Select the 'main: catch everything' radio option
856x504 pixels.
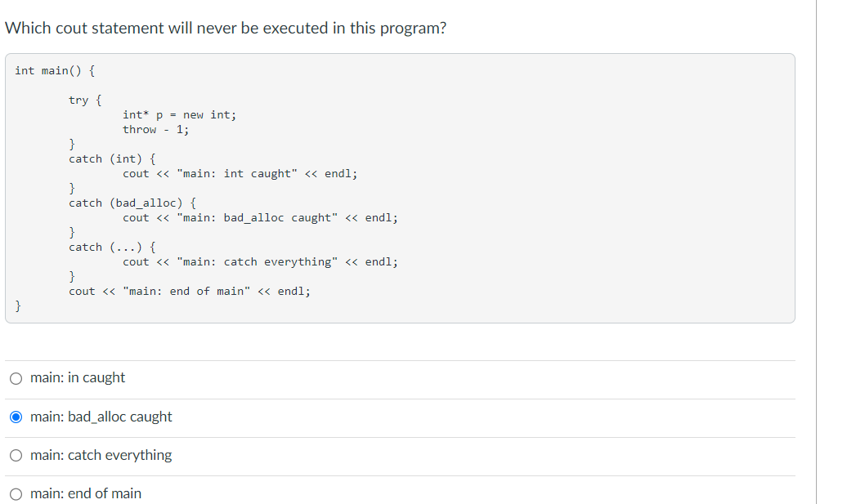[x=16, y=455]
